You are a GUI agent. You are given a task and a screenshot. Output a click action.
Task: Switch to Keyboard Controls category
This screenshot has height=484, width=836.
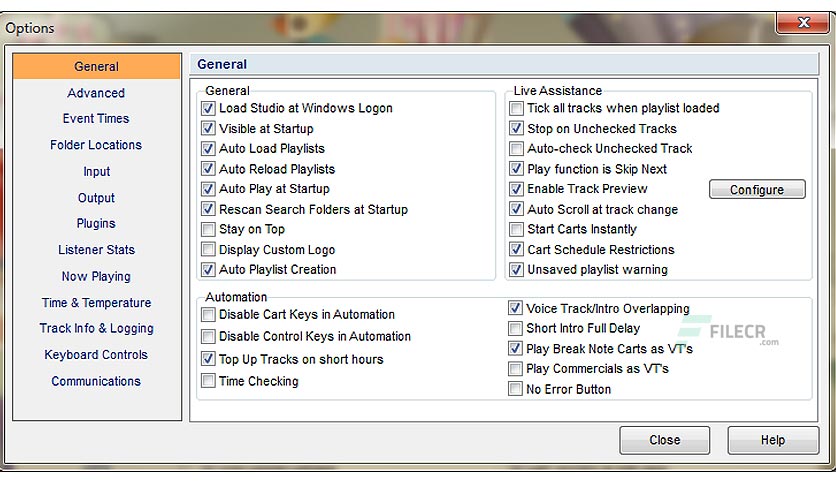(96, 355)
